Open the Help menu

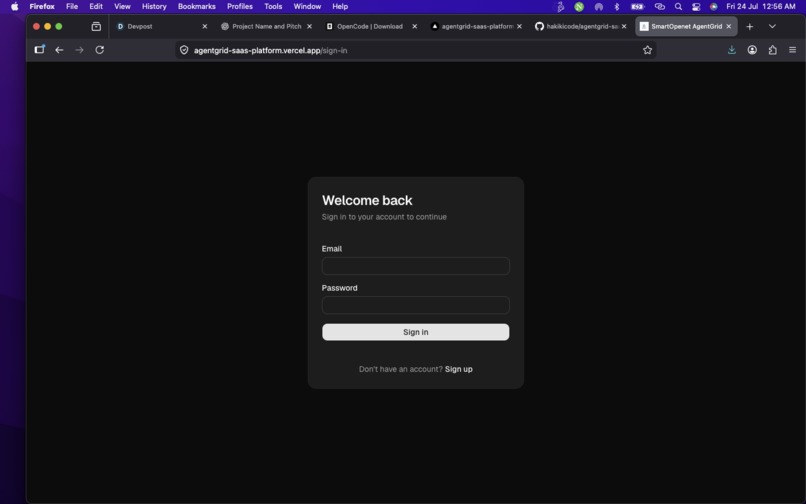pyautogui.click(x=340, y=6)
